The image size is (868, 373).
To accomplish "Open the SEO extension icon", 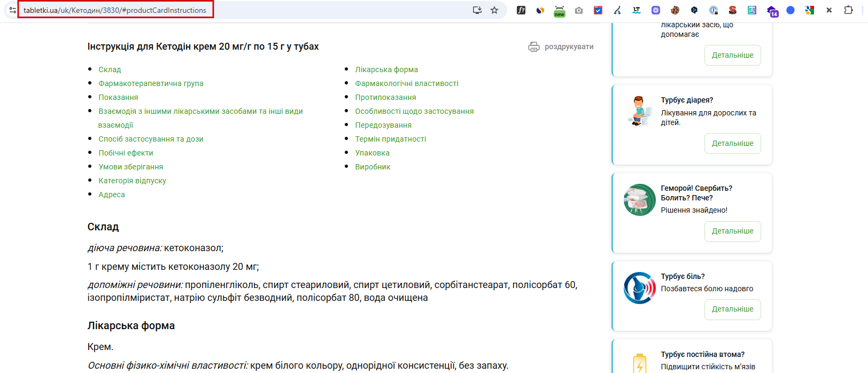I will (733, 10).
